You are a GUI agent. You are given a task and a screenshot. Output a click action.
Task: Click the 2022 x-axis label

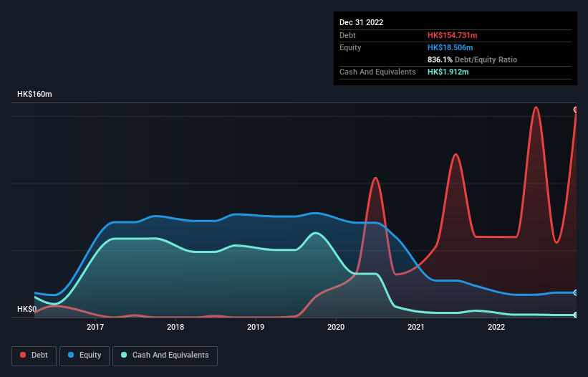point(496,327)
